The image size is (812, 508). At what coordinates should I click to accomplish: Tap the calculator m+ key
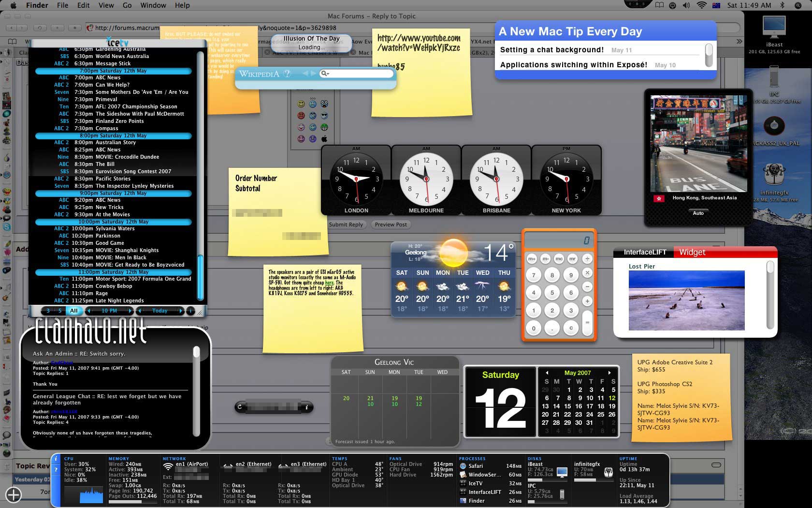532,259
